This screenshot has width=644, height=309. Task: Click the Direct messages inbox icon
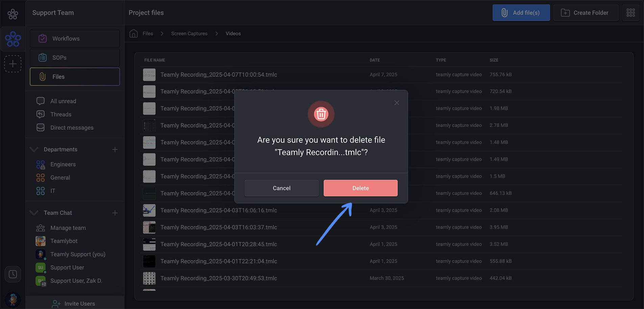click(41, 127)
